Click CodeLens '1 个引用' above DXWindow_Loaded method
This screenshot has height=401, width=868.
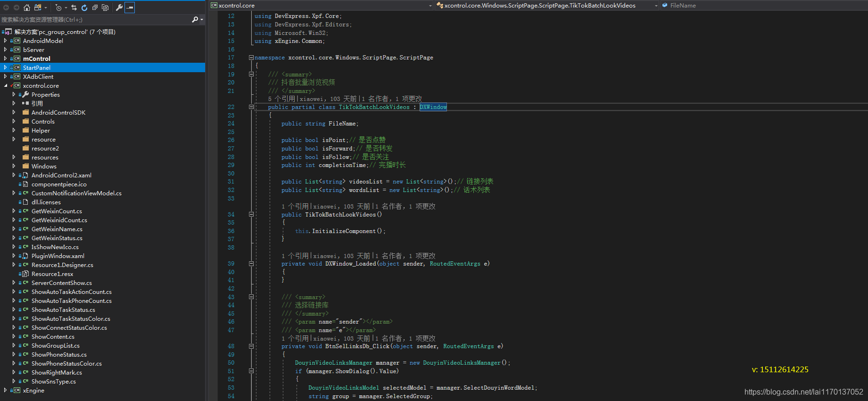tap(295, 256)
